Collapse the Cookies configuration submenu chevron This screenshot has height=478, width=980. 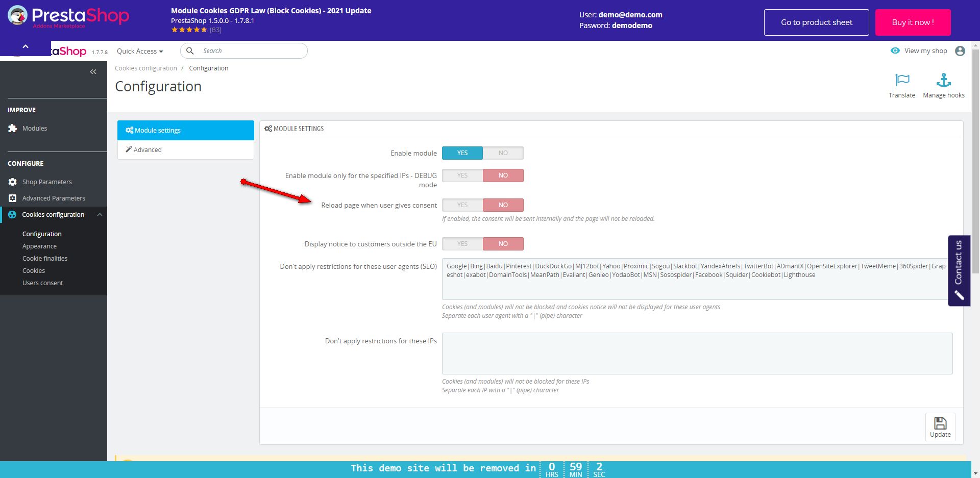point(100,215)
